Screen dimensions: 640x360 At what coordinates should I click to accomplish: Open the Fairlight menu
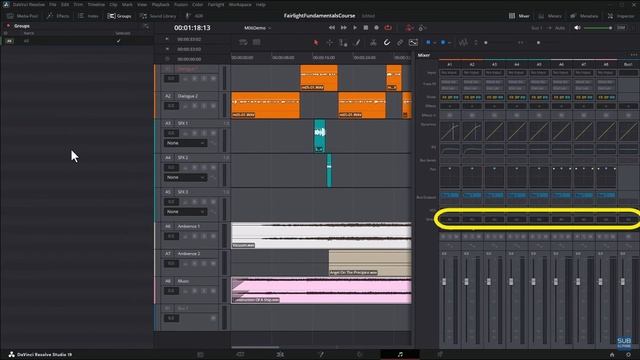216,4
